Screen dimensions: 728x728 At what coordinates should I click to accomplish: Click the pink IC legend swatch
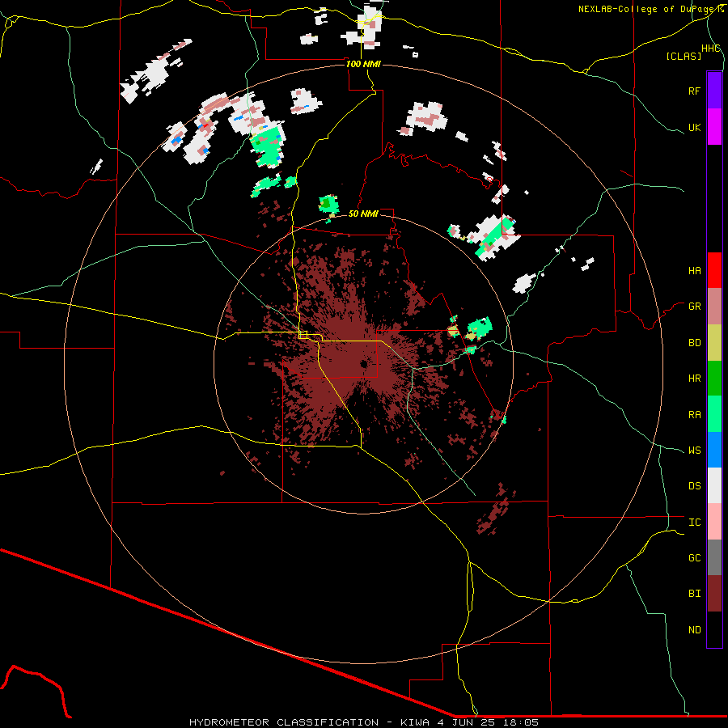[x=714, y=522]
